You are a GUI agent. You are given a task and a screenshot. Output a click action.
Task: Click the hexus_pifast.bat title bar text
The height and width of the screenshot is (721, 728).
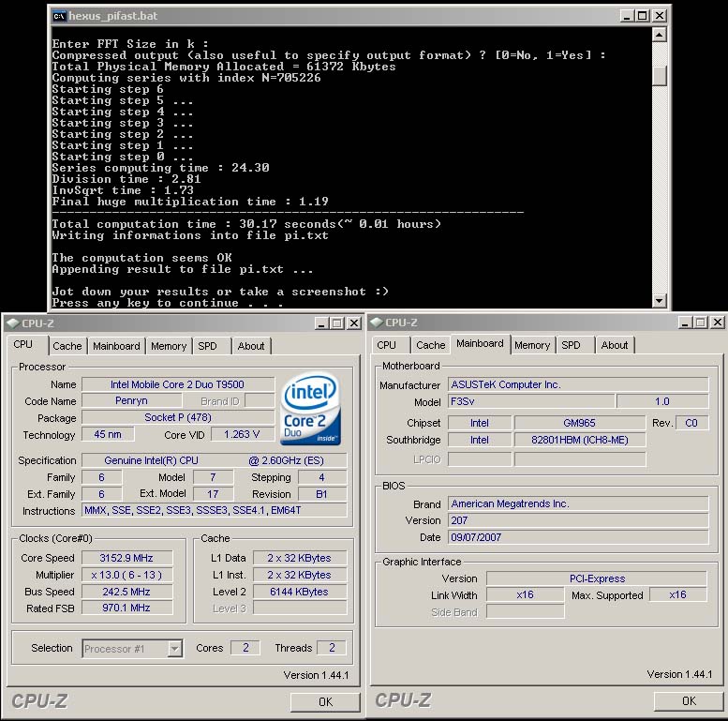[113, 16]
